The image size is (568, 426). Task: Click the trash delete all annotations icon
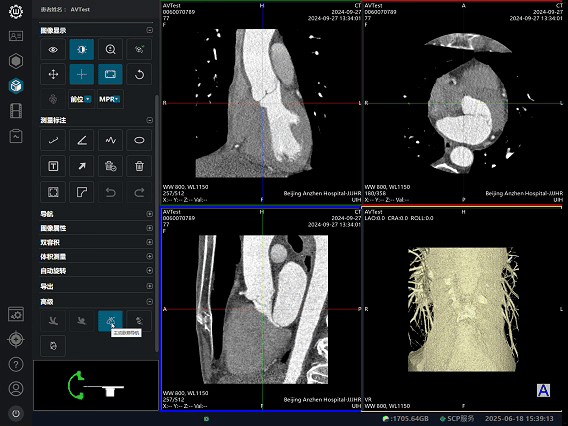[139, 166]
